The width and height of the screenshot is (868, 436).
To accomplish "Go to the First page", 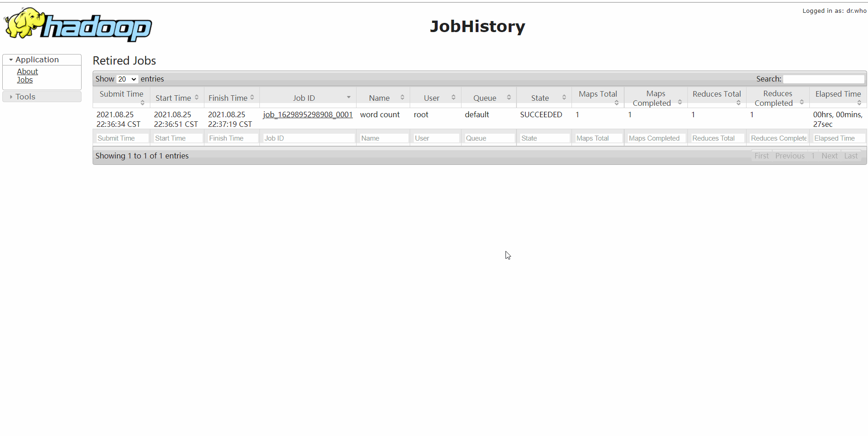I will click(x=762, y=156).
